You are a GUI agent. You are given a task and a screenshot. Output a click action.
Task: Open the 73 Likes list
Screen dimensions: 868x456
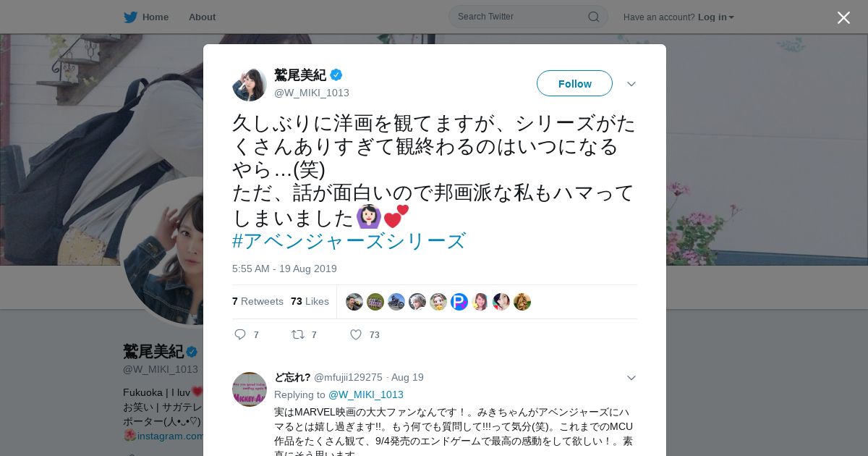click(310, 301)
